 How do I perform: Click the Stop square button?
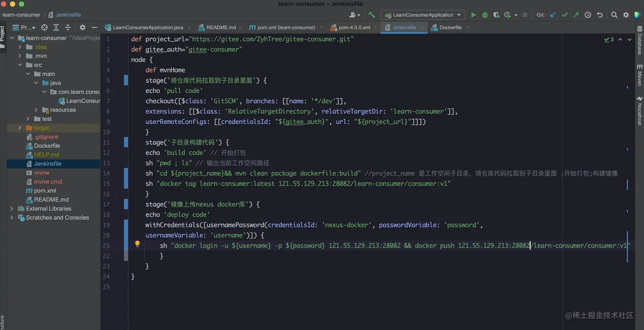coord(525,15)
